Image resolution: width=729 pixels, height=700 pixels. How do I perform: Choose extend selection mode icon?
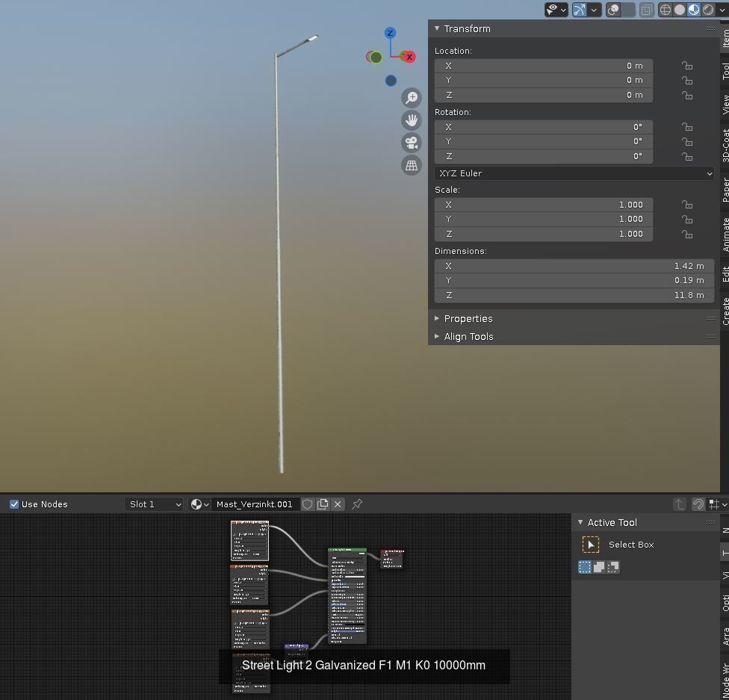click(x=599, y=567)
